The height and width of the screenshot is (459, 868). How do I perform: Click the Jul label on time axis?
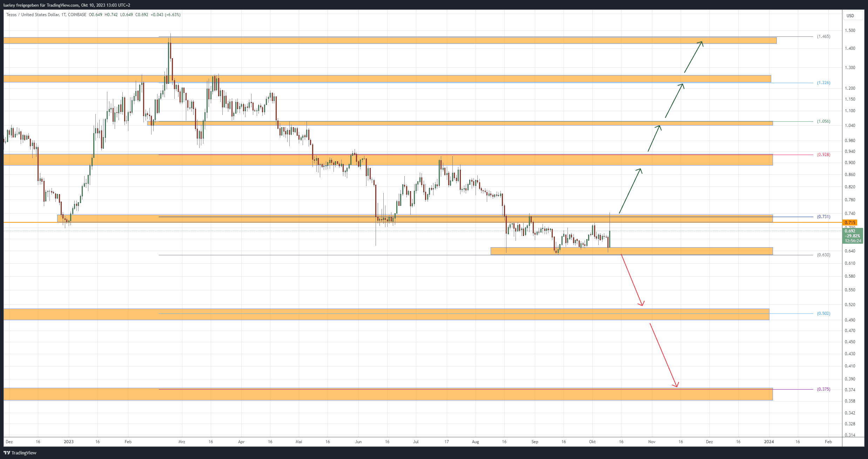[416, 442]
